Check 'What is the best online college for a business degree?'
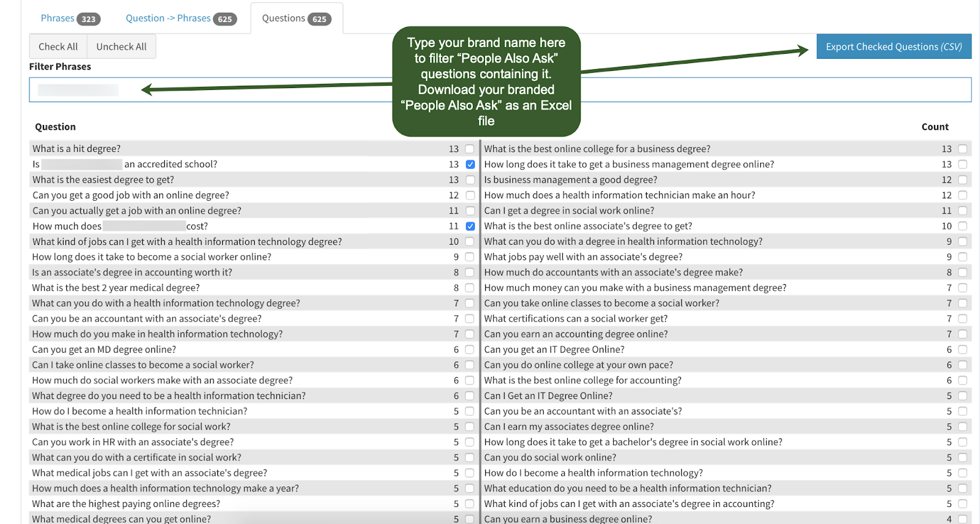Screen dimensions: 980x524 point(962,149)
